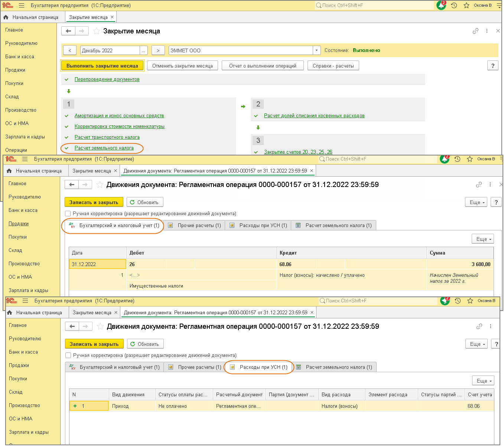Open the Еще menu above middle window's table
504x446 pixels.
[x=482, y=239]
